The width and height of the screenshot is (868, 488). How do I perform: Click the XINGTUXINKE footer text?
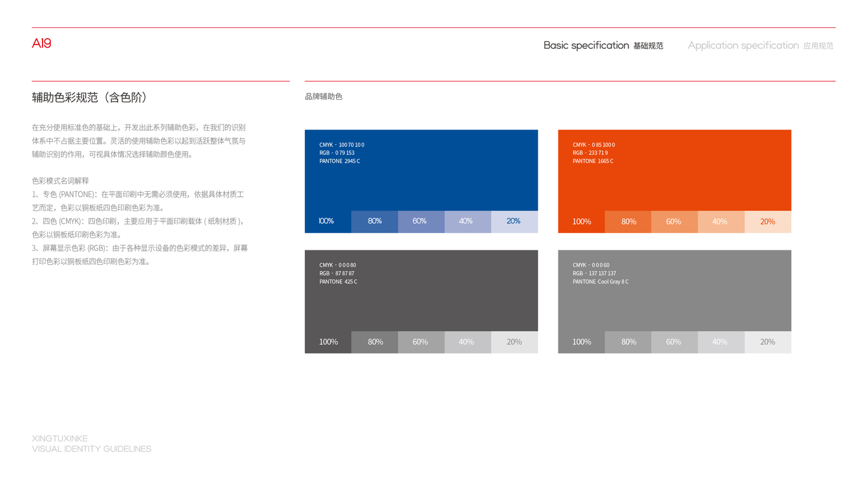[60, 438]
